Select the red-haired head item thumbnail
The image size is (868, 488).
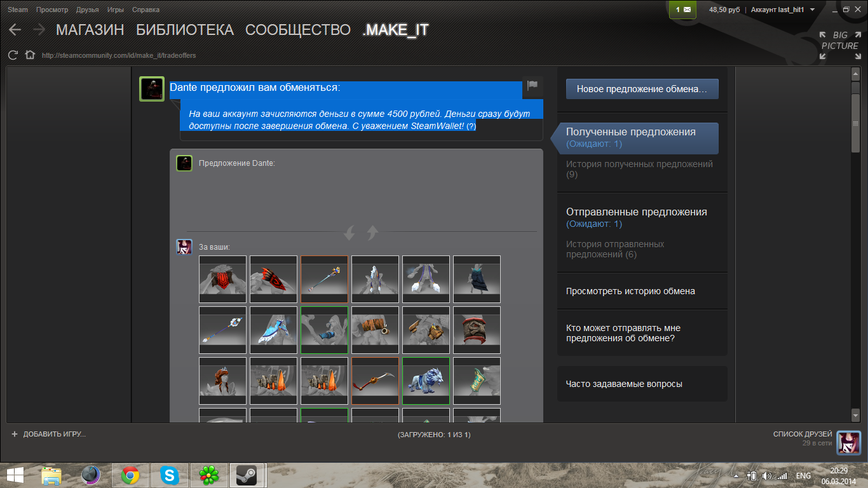(x=222, y=381)
